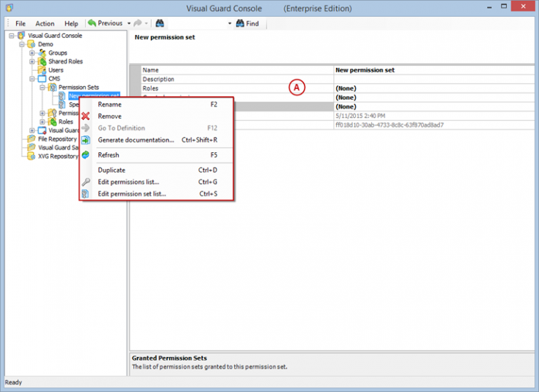Click the Visual Guard Sa… repository icon
Image resolution: width=539 pixels, height=392 pixels.
(32, 147)
